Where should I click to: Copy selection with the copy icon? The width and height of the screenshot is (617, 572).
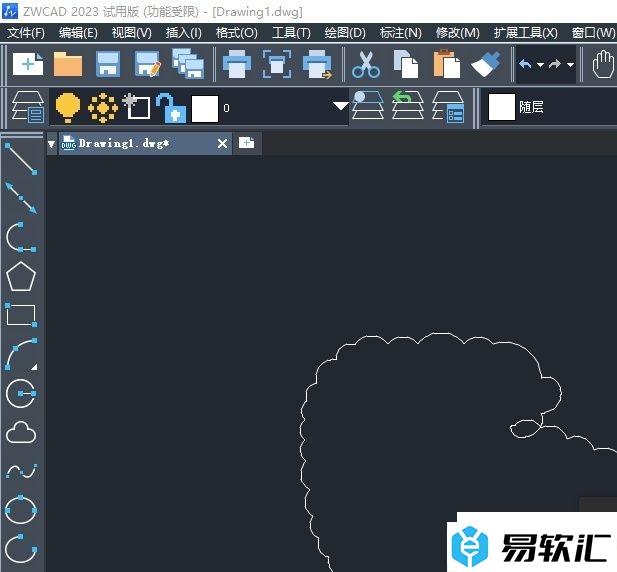pyautogui.click(x=406, y=64)
